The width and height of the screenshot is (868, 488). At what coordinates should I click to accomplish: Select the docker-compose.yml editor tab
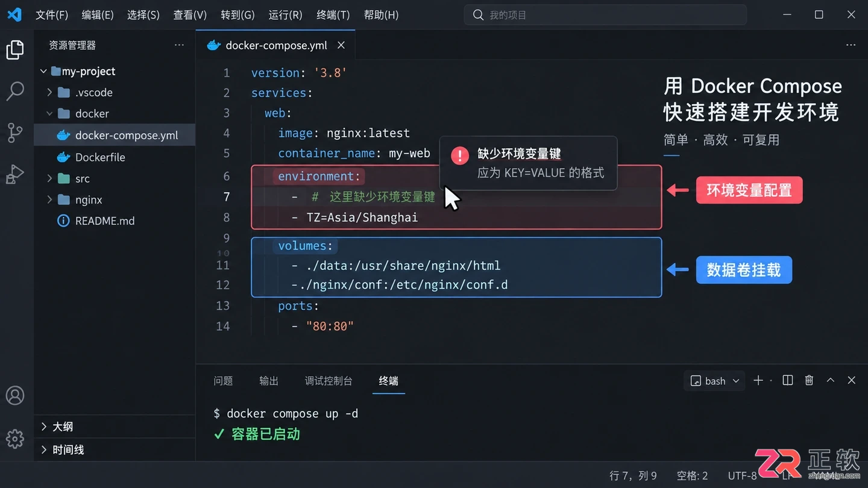[275, 45]
